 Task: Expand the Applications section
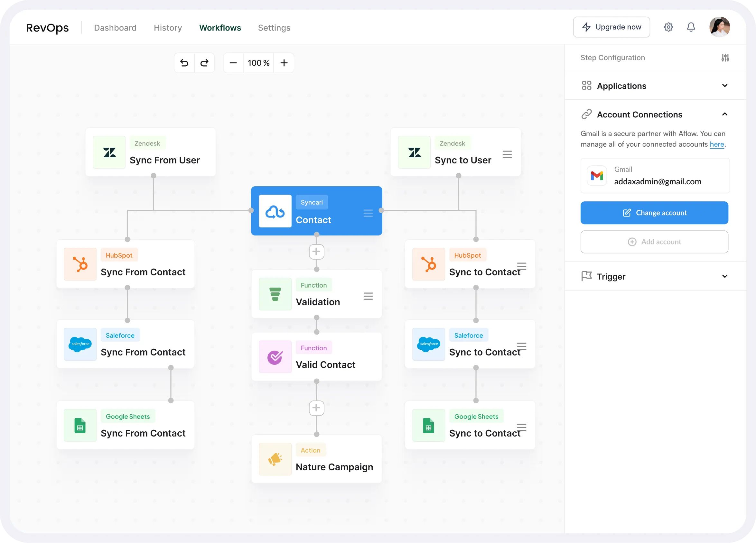click(x=724, y=86)
